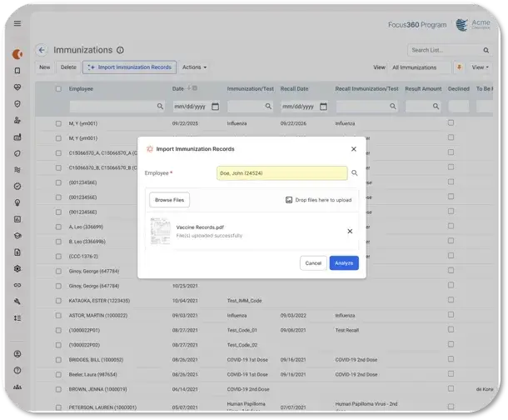Go back using the arrow beside Immunizations
This screenshot has height=420, width=508.
pos(42,50)
